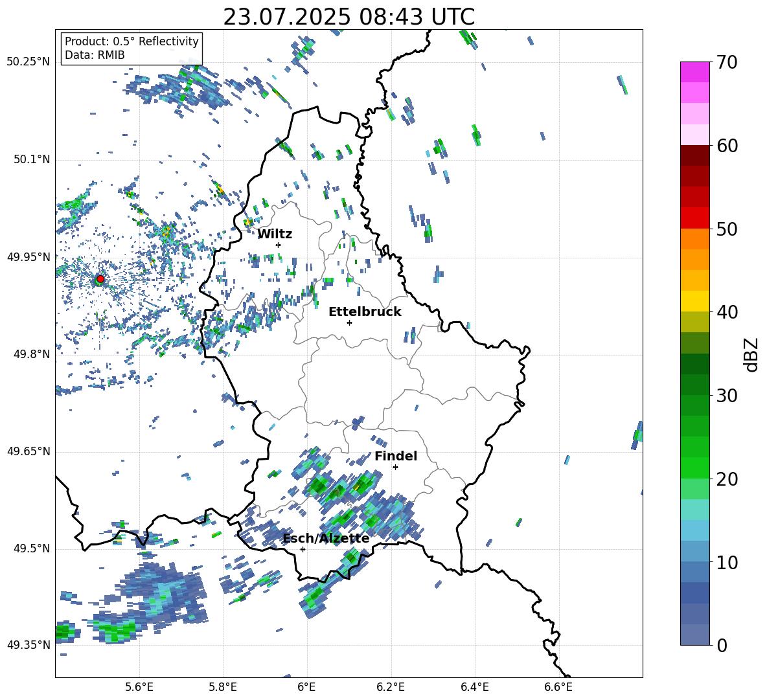The width and height of the screenshot is (767, 700).
Task: Click the 50.25°N latitude label
Action: click(x=29, y=62)
